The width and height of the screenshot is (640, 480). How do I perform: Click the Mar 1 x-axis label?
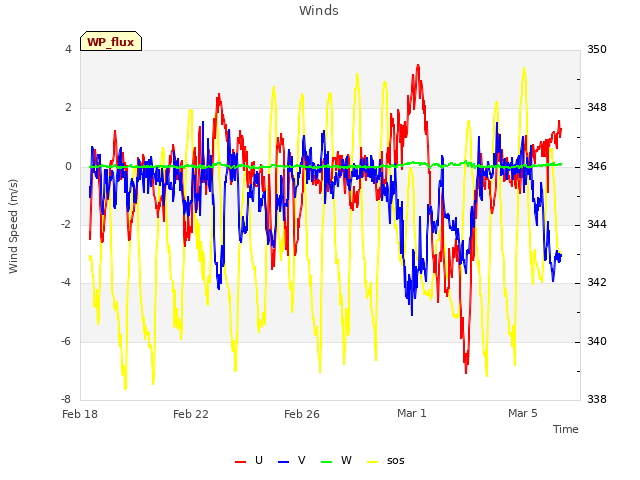tap(411, 413)
